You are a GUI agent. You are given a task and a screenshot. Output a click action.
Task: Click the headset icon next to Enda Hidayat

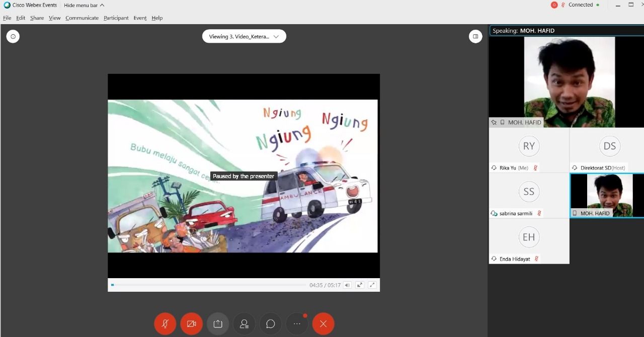[x=494, y=259]
